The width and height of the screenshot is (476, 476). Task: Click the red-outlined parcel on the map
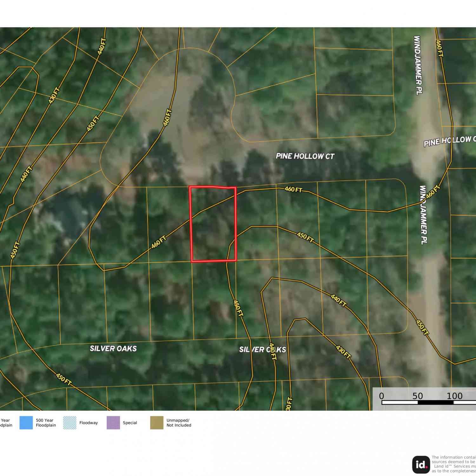[213, 224]
